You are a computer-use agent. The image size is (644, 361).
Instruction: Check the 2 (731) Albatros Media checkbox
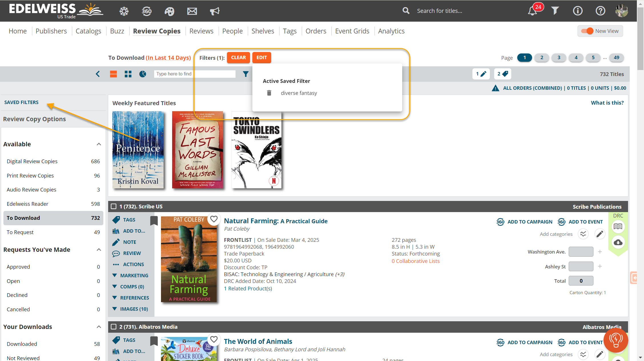pos(114,327)
